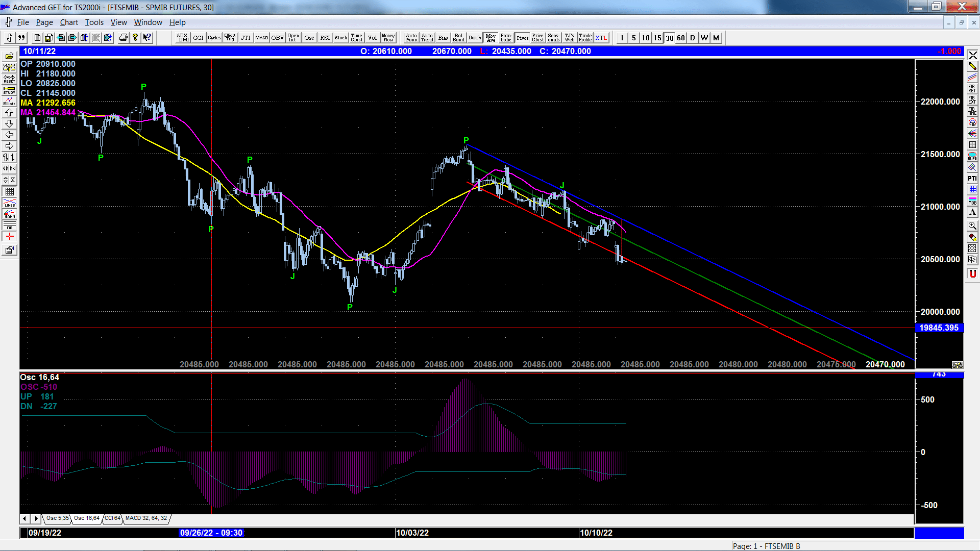Select the LINES drawing tool
The image size is (980, 551).
(x=9, y=203)
